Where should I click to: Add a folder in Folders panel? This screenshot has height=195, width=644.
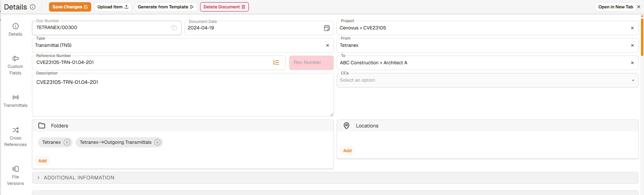pyautogui.click(x=42, y=161)
